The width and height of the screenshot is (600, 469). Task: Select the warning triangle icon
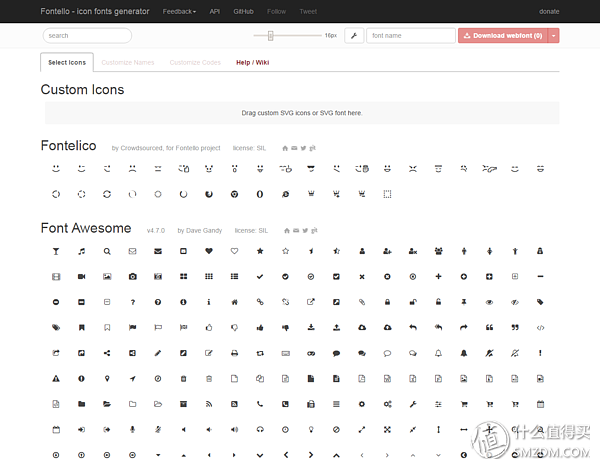point(56,379)
